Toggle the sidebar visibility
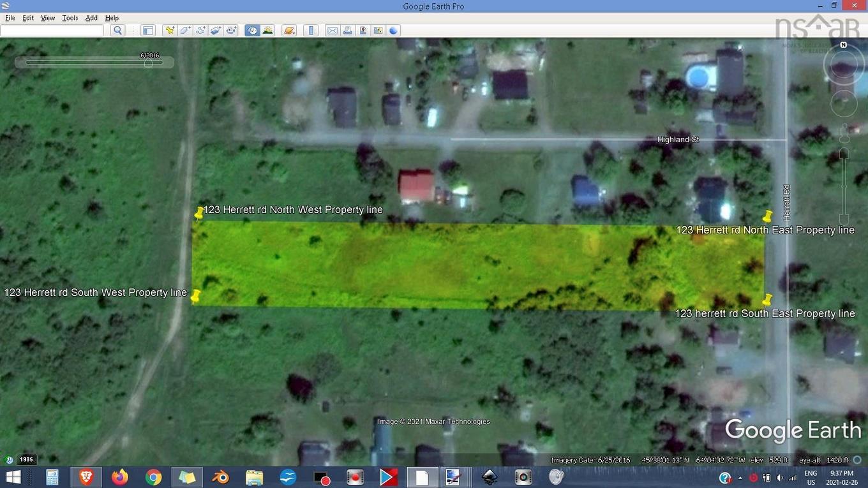The height and width of the screenshot is (488, 868). coord(147,30)
